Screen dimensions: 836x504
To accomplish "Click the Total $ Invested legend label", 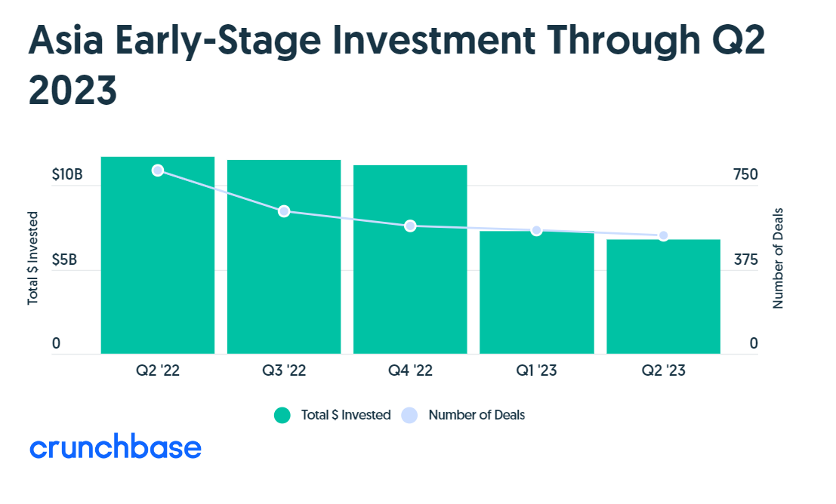I will tap(346, 415).
